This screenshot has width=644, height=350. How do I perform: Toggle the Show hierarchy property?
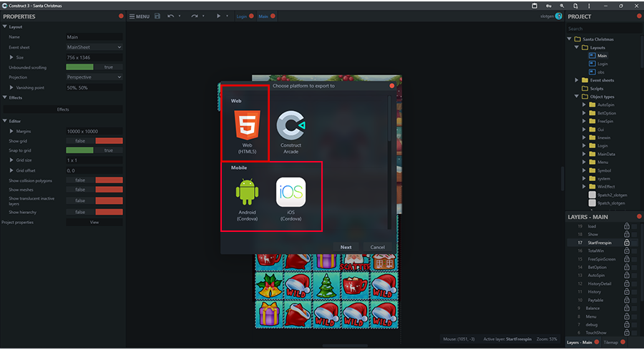point(94,212)
